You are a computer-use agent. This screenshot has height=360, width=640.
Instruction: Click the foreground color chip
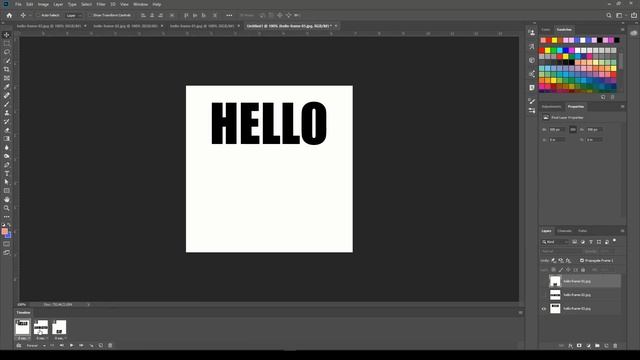point(4,231)
